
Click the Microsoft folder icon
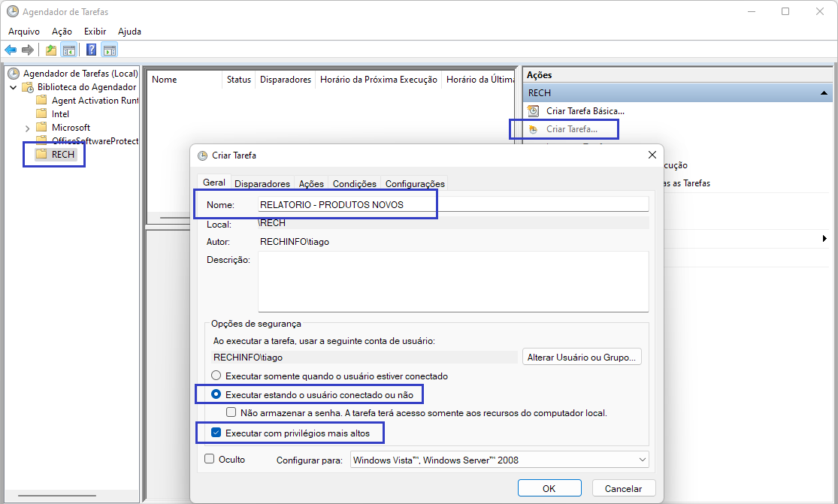tap(41, 127)
